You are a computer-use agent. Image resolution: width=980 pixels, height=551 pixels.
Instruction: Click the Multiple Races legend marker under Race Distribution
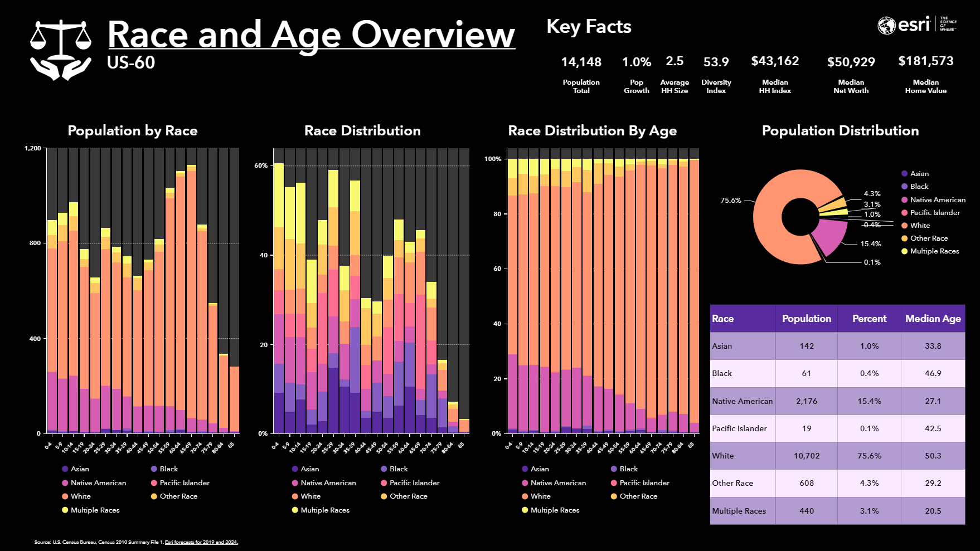pos(296,510)
